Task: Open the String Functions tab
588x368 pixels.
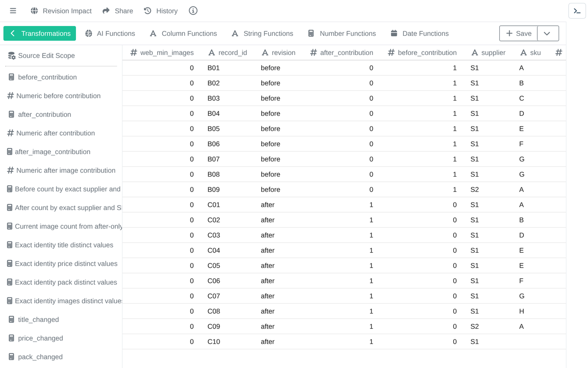Action: click(263, 33)
